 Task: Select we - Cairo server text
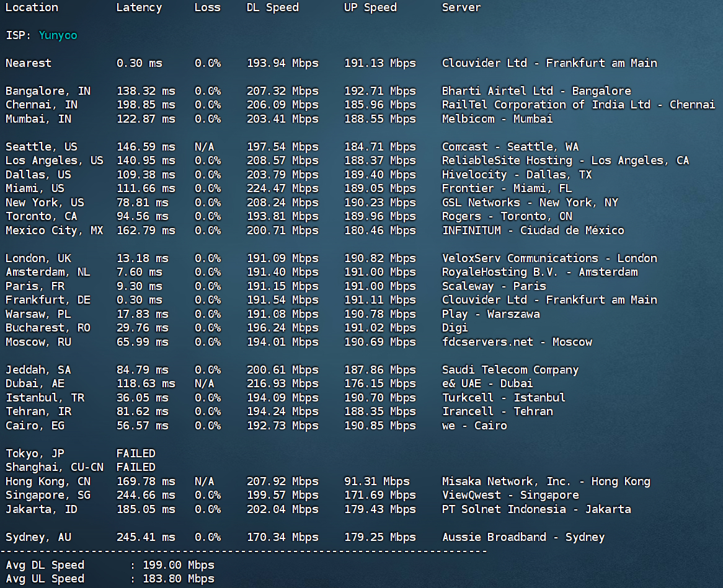(x=475, y=426)
